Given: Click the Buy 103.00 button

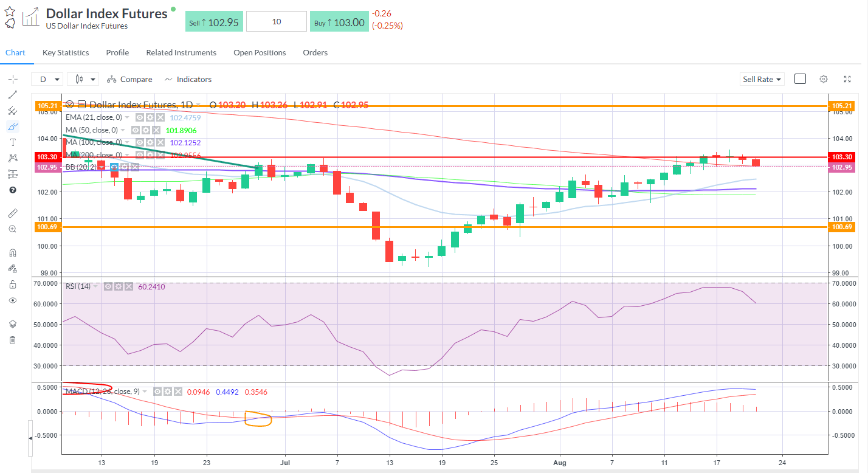Looking at the screenshot, I should tap(339, 22).
